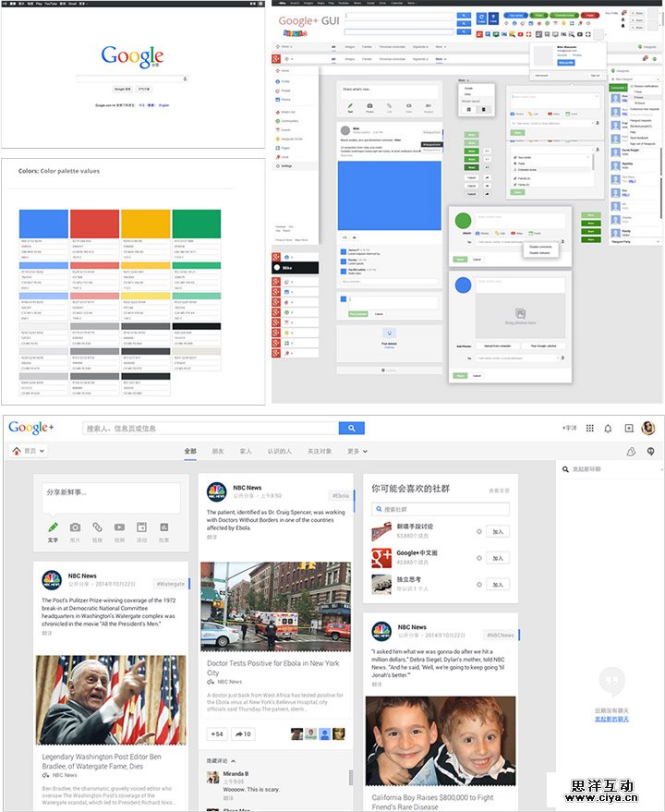Switch to the 全部 tab
This screenshot has width=665, height=812.
(x=190, y=452)
